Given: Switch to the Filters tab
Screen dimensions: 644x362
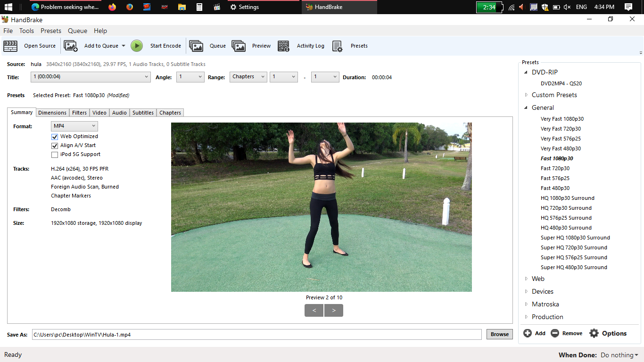Looking at the screenshot, I should 79,113.
